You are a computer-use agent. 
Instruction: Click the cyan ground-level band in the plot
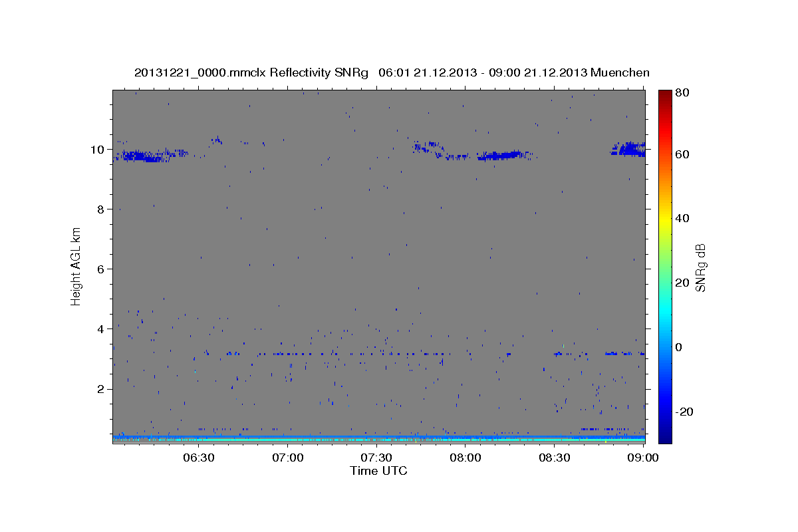[379, 439]
